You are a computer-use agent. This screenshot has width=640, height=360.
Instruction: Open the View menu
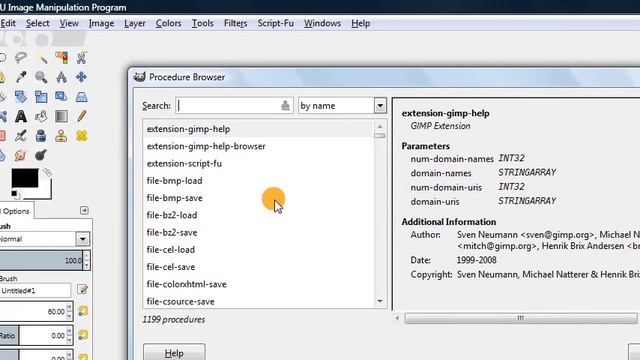tap(69, 23)
